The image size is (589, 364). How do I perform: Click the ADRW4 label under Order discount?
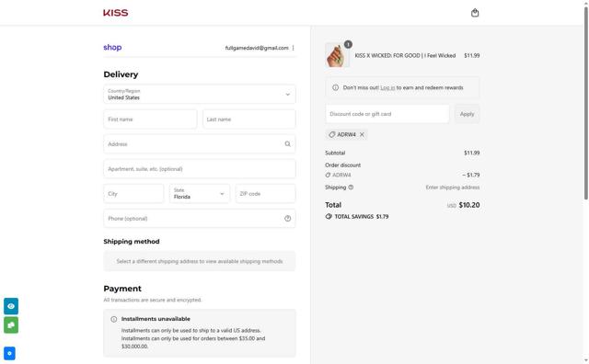pyautogui.click(x=341, y=175)
